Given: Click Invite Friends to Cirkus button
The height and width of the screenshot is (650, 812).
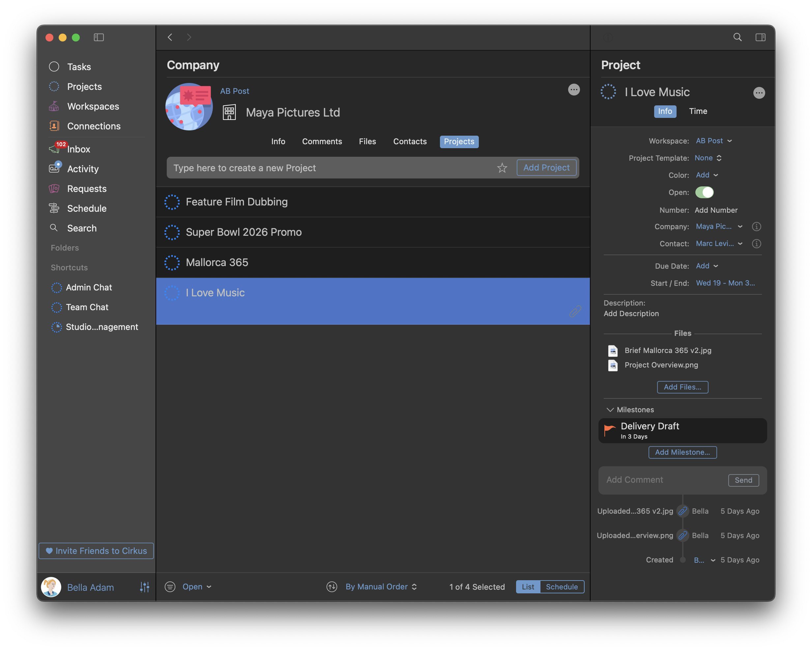Looking at the screenshot, I should (x=96, y=551).
